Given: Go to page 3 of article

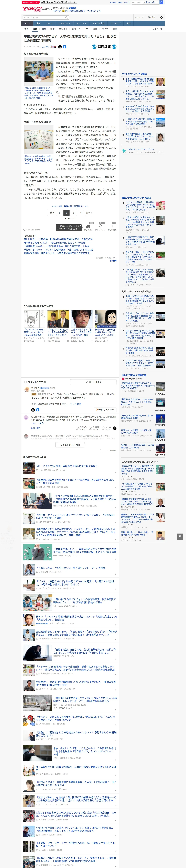Looking at the screenshot, I should coord(74,213).
